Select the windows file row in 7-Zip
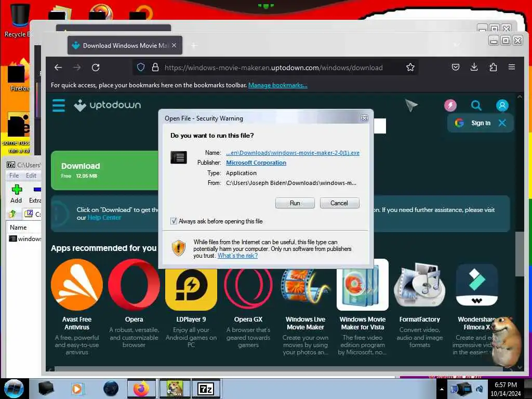This screenshot has width=532, height=399. click(25, 238)
